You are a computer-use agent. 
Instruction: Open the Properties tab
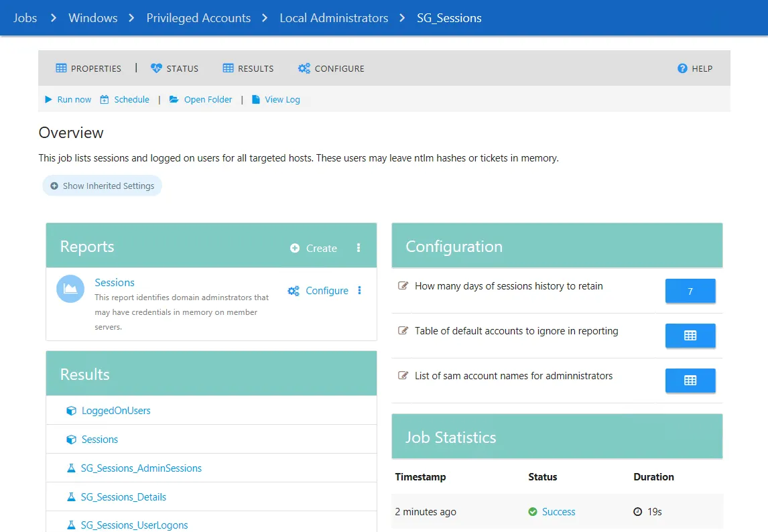(x=88, y=68)
